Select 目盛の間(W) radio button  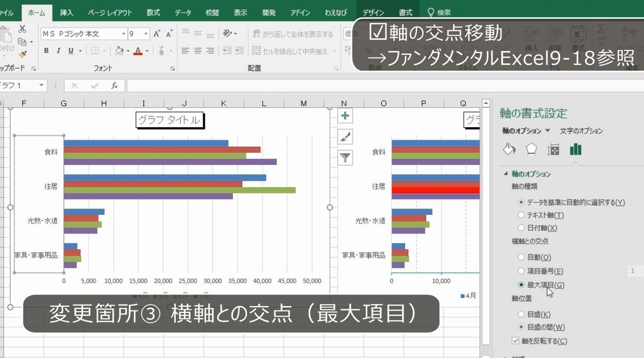(x=521, y=327)
